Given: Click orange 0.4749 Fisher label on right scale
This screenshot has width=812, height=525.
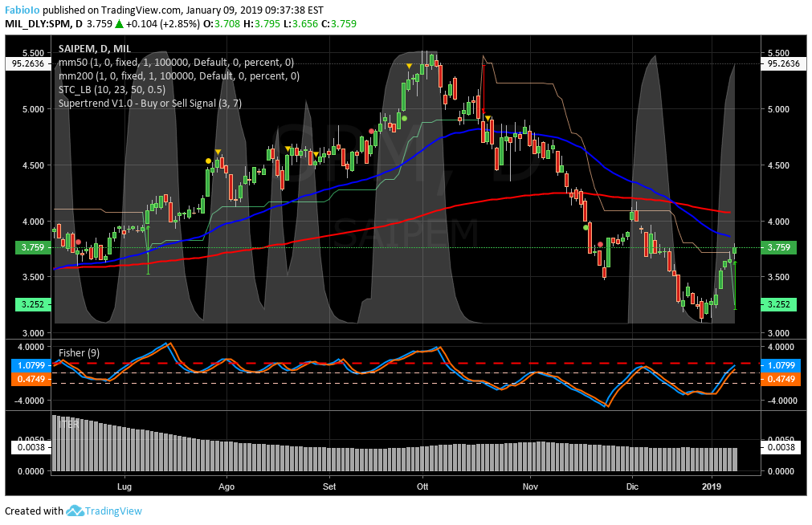Looking at the screenshot, I should [x=781, y=379].
